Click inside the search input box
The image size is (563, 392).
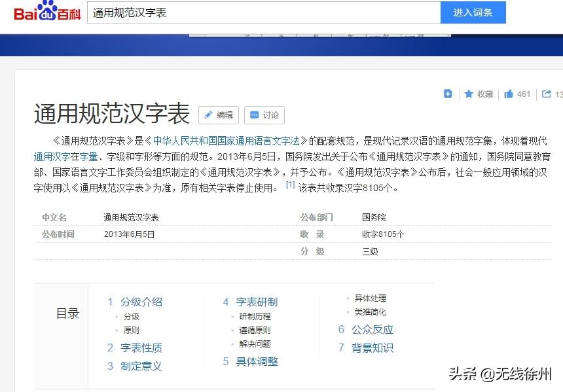(262, 12)
